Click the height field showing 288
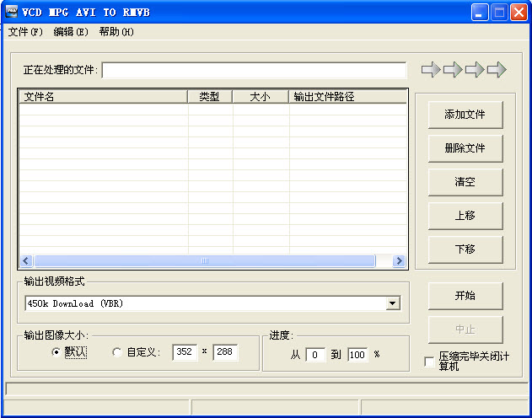Image resolution: width=532 pixels, height=418 pixels. (225, 352)
